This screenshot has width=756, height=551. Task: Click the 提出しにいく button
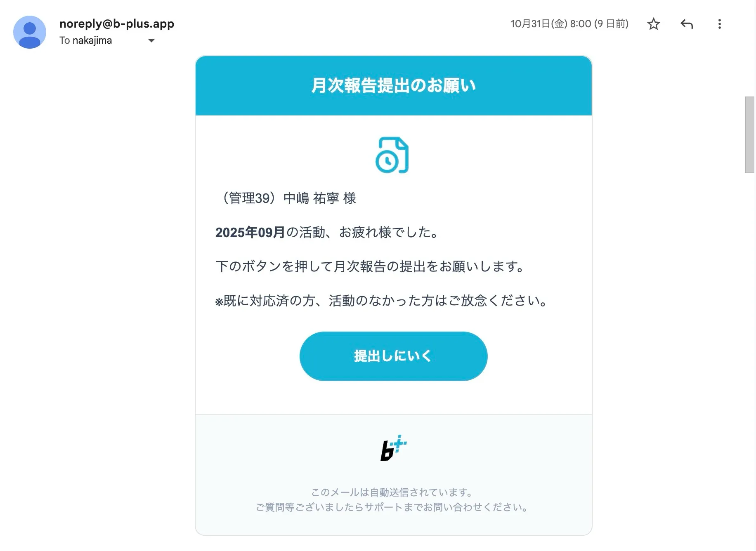click(393, 356)
